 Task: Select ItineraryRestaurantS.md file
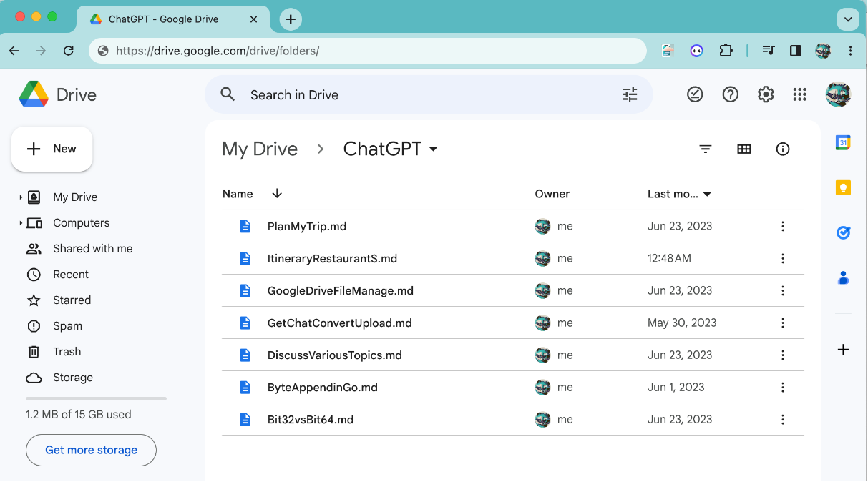(512, 258)
